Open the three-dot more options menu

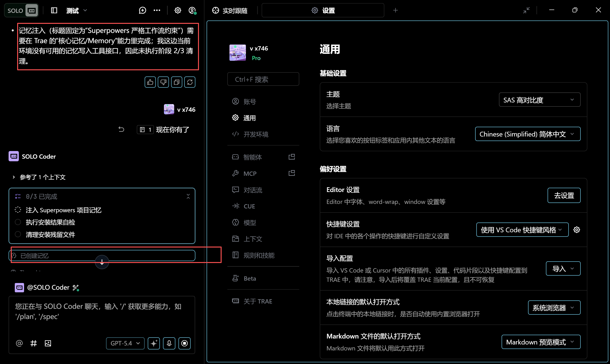pos(157,10)
